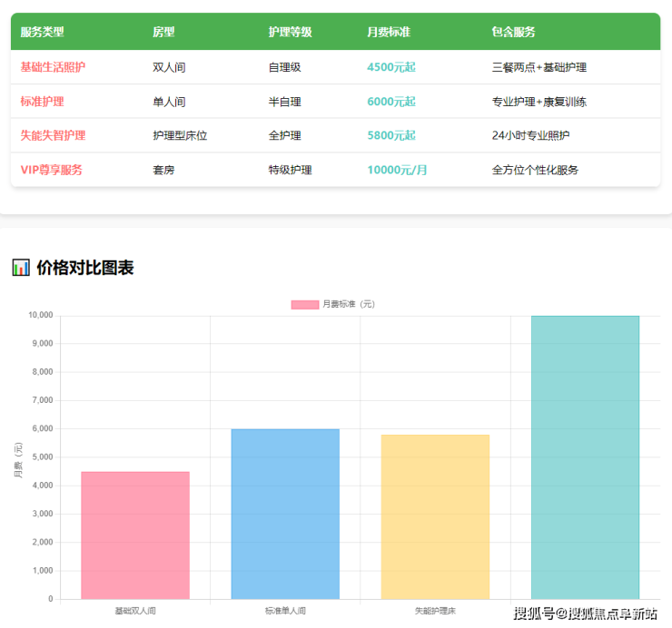Click the 价格对比图表 section heading
672x628 pixels.
(x=85, y=268)
